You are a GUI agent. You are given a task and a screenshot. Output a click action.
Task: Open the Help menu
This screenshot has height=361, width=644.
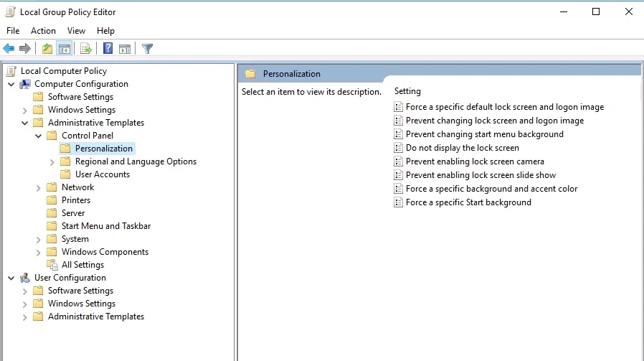105,31
